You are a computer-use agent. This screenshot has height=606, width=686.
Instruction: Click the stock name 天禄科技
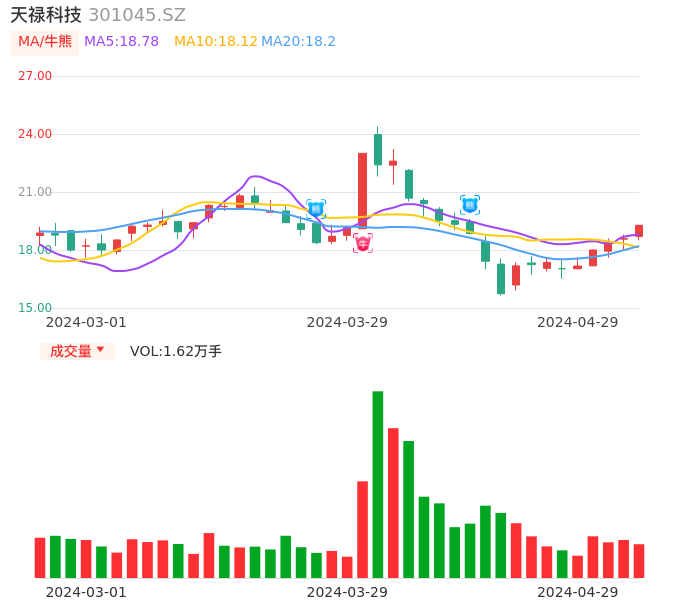(x=46, y=15)
